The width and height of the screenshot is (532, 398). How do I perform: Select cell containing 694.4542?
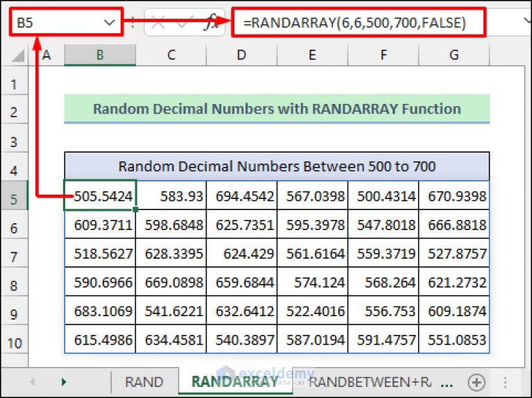[241, 196]
